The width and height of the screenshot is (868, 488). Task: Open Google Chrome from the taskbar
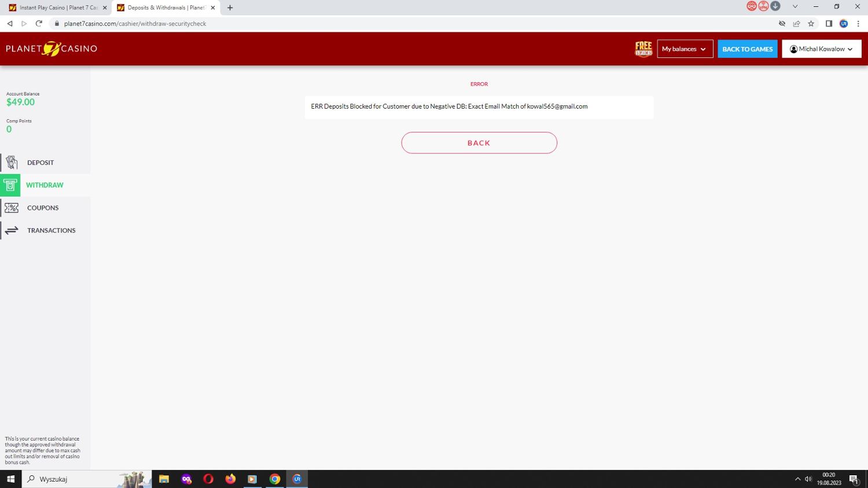[275, 479]
